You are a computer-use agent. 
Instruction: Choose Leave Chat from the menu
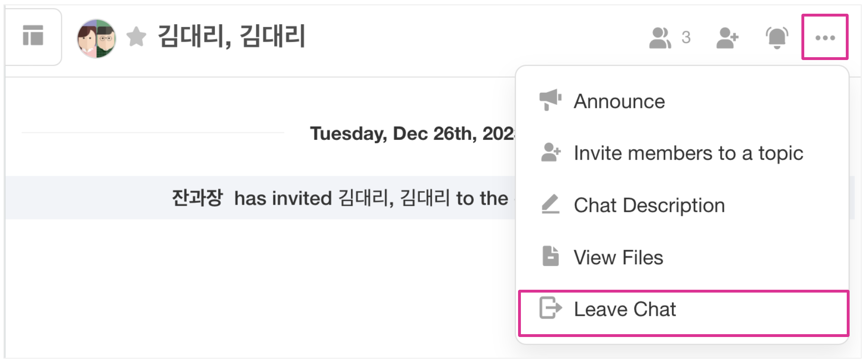[625, 310]
